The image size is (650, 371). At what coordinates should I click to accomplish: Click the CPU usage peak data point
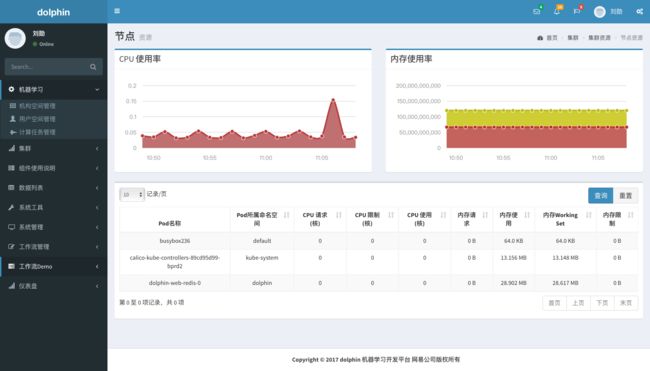[333, 99]
